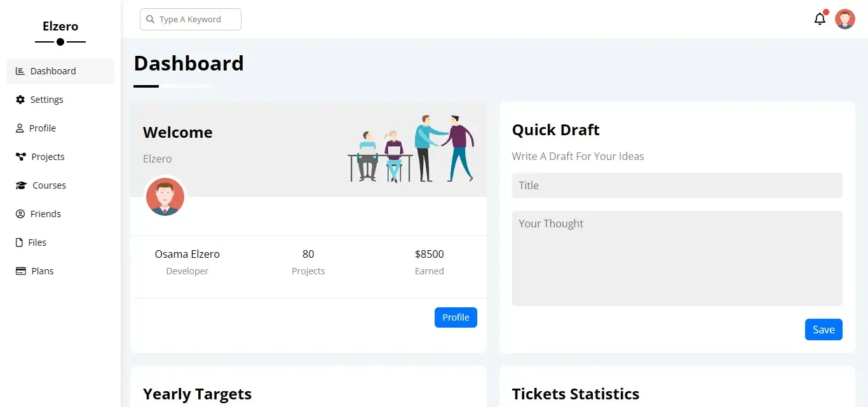Click the Plans credit card icon

pos(20,271)
